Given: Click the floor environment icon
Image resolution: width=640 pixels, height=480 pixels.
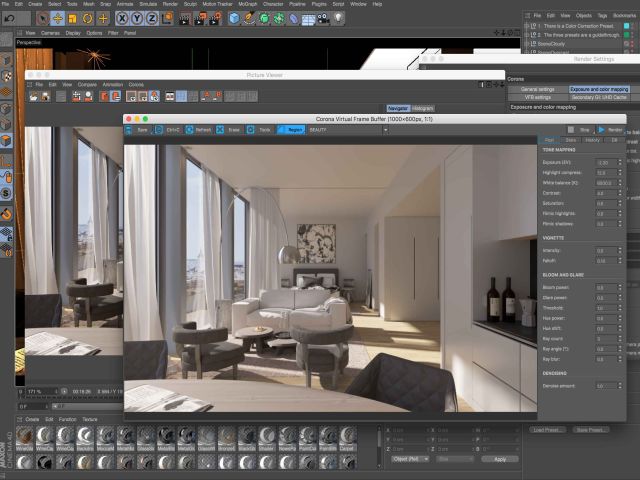Looking at the screenshot, I should pyautogui.click(x=309, y=19).
